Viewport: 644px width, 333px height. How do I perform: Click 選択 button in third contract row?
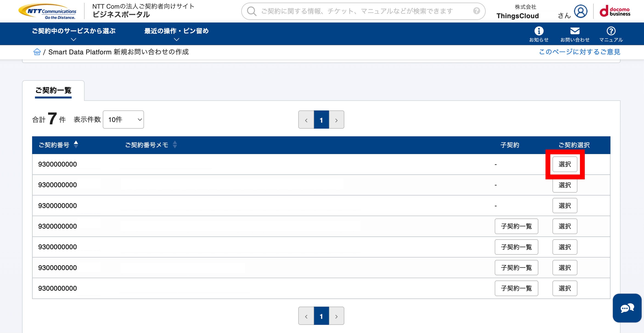[x=565, y=206]
